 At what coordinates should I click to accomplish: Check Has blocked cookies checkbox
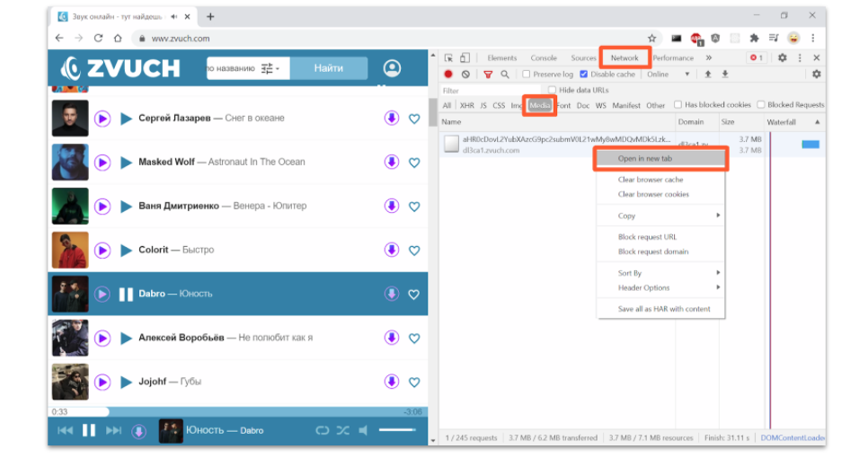tap(678, 104)
